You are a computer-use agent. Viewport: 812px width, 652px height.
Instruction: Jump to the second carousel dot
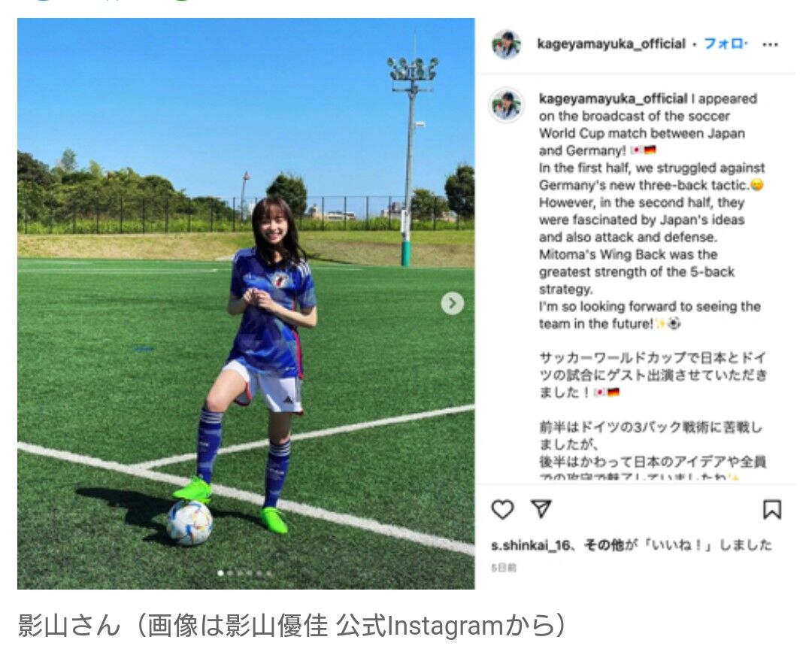(x=231, y=573)
